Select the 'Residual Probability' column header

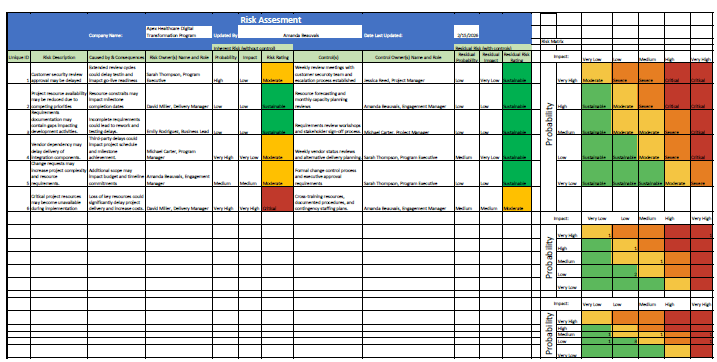click(x=466, y=57)
